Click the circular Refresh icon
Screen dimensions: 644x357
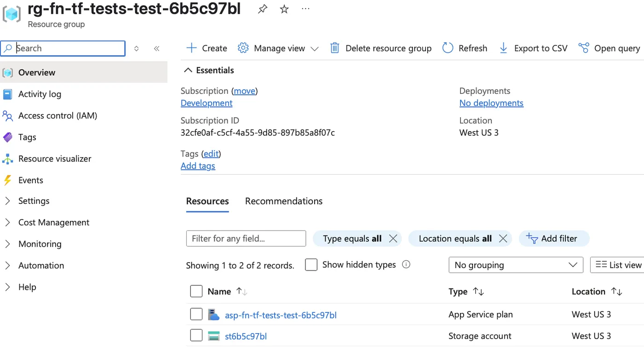448,48
